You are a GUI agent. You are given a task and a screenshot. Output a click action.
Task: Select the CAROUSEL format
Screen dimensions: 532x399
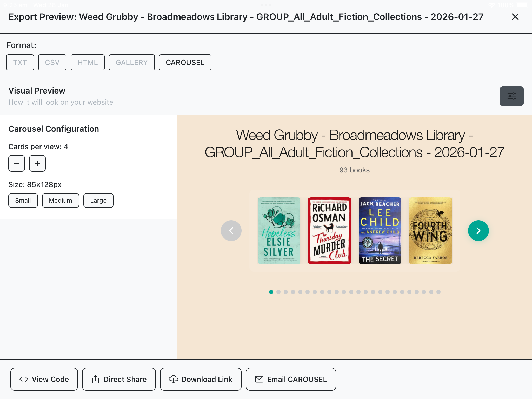(x=185, y=62)
